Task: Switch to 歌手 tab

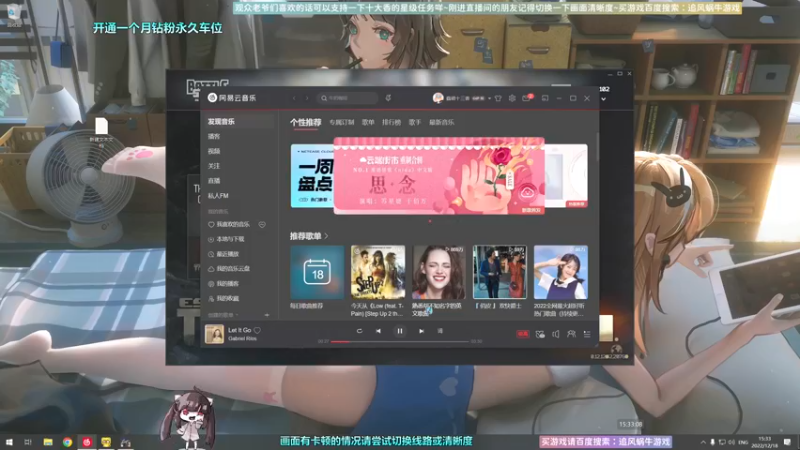Action: tap(415, 122)
